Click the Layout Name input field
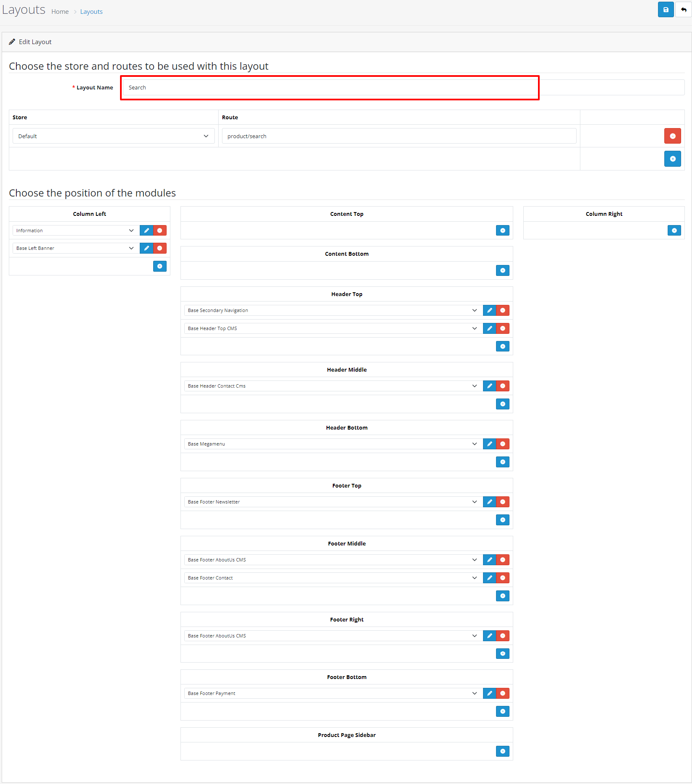The width and height of the screenshot is (692, 784). coord(330,88)
